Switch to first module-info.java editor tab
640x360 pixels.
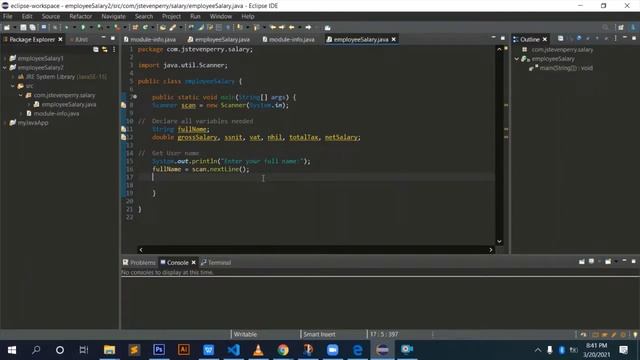point(150,40)
